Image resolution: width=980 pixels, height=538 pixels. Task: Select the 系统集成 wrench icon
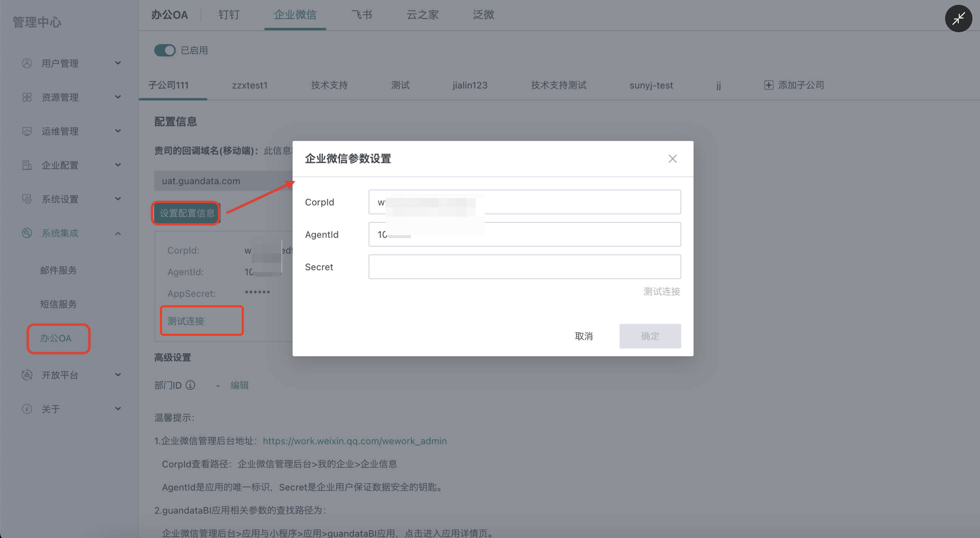pyautogui.click(x=27, y=233)
